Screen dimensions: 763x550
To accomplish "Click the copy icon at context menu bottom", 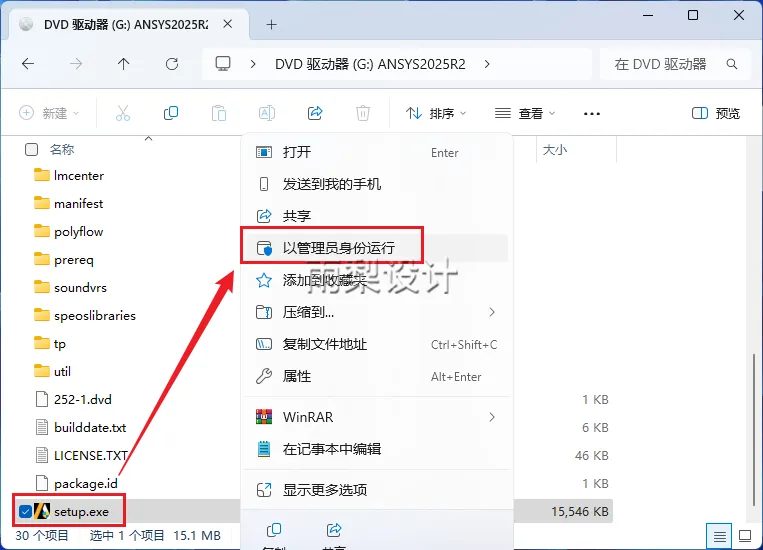I will pos(274,530).
